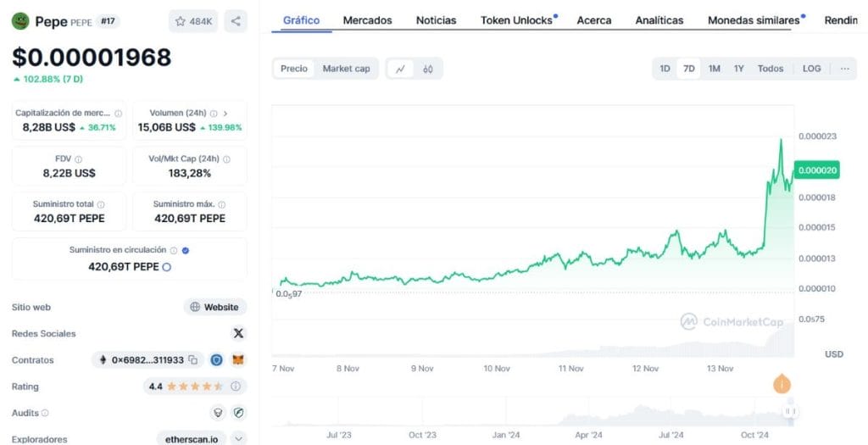Click the 15,06B US$ volume value
868x445 pixels.
click(x=167, y=127)
